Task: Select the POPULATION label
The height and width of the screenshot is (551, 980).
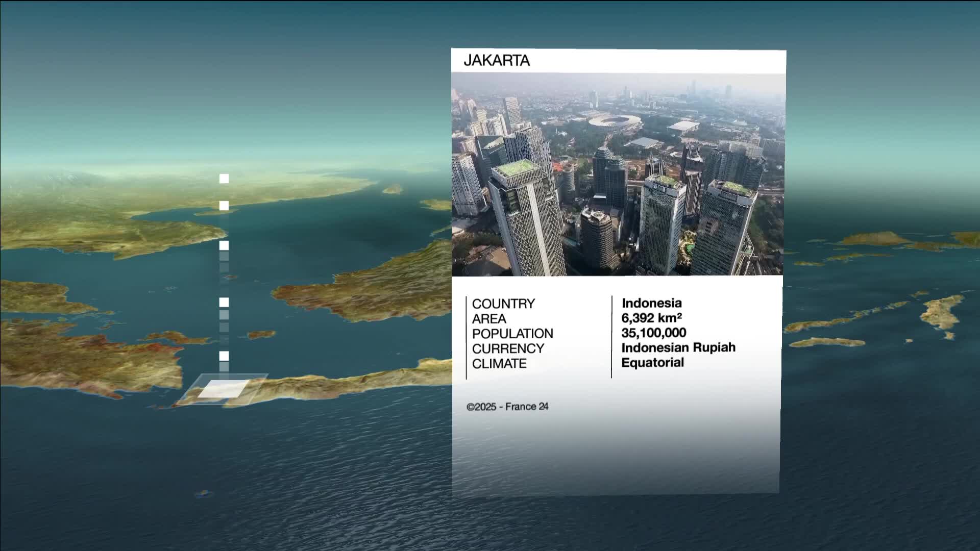Action: [x=512, y=334]
